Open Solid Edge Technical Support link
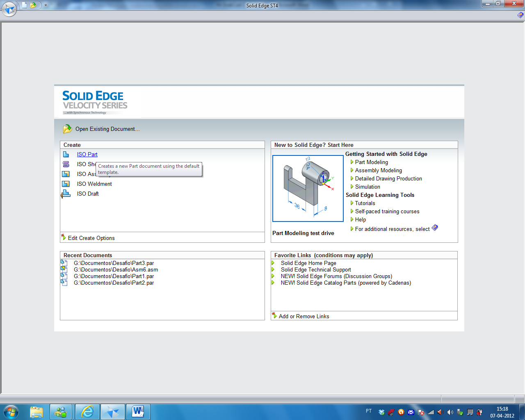This screenshot has width=525, height=420. [x=316, y=270]
